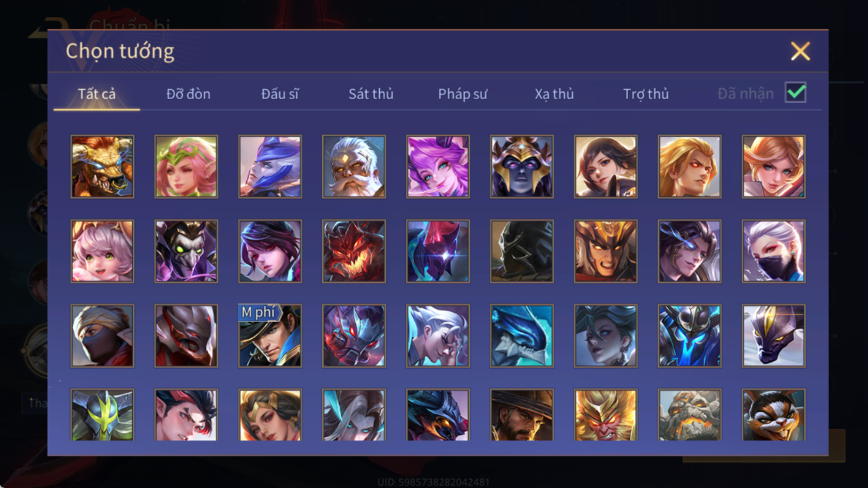The width and height of the screenshot is (868, 488).
Task: Select the hero tagged "M phí"
Action: 270,336
